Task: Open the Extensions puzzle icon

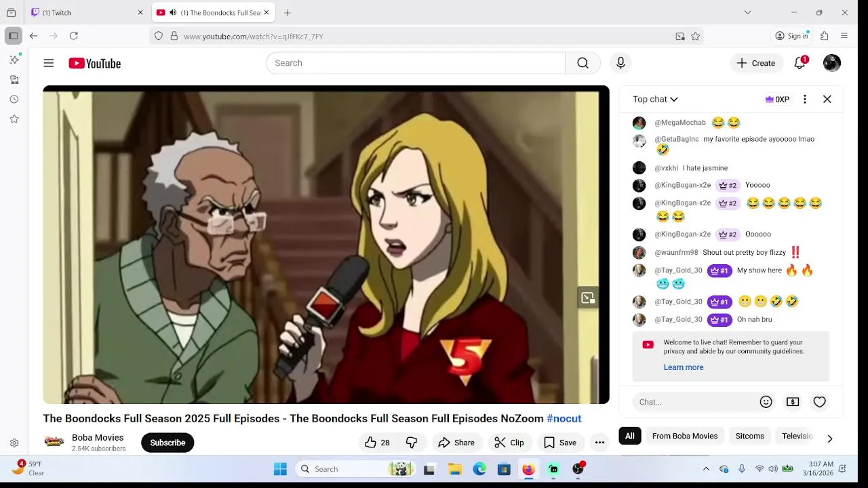Action: [825, 36]
